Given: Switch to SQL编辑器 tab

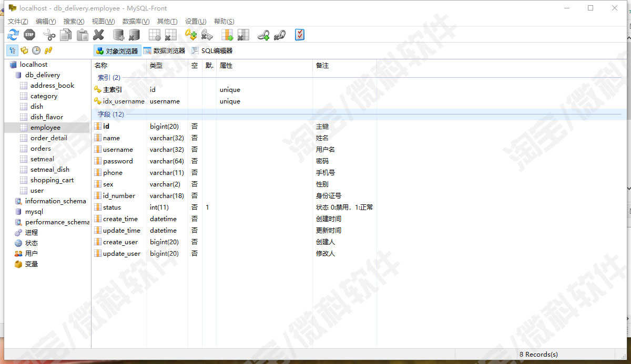Looking at the screenshot, I should (x=212, y=51).
